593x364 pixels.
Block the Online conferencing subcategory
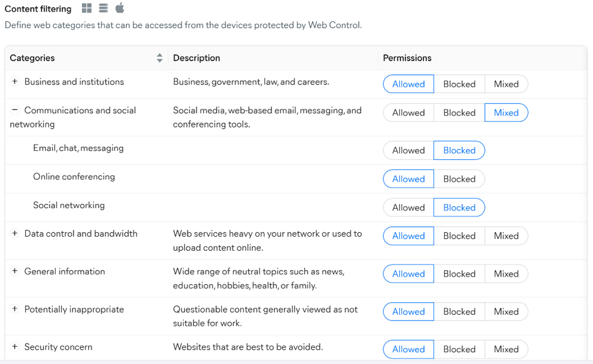[x=459, y=179]
